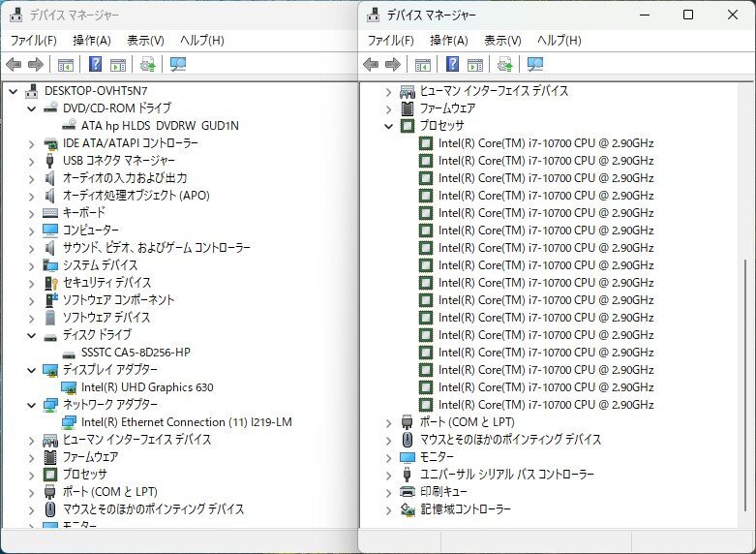Viewport: 756px width, 554px height.
Task: Click update driver icon in left window toolbar
Action: pyautogui.click(x=147, y=64)
